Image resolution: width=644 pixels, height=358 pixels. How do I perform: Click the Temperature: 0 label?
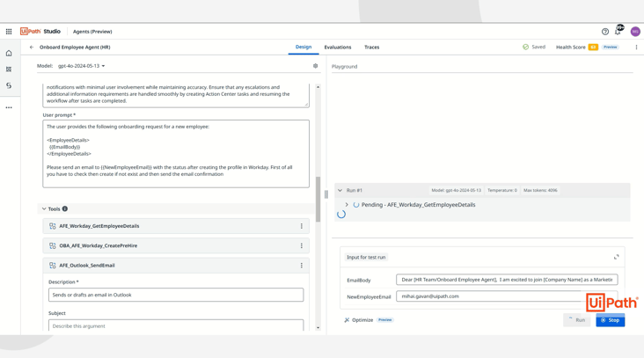pos(502,191)
